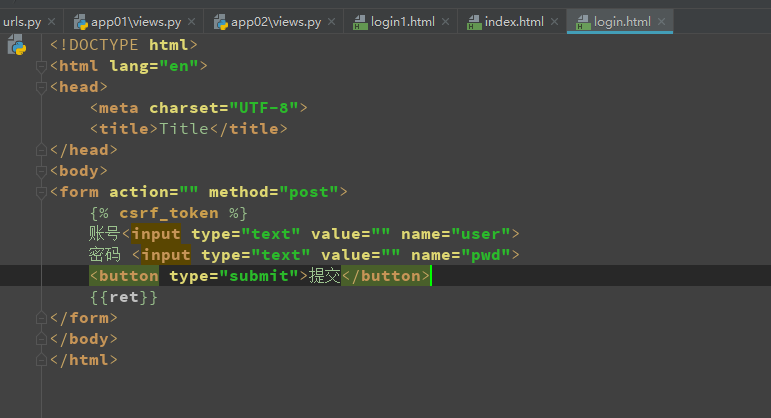The height and width of the screenshot is (418, 771).
Task: Close the login.html tab
Action: [661, 22]
